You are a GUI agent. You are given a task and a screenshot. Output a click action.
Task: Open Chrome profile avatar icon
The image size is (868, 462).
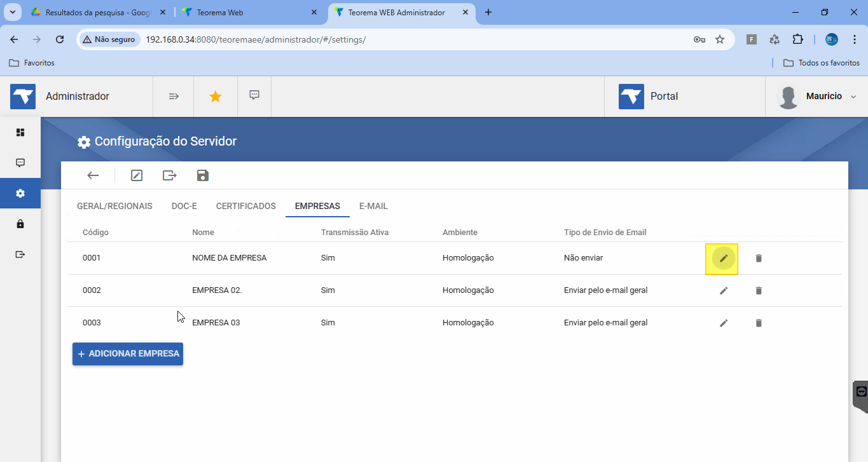(x=831, y=39)
